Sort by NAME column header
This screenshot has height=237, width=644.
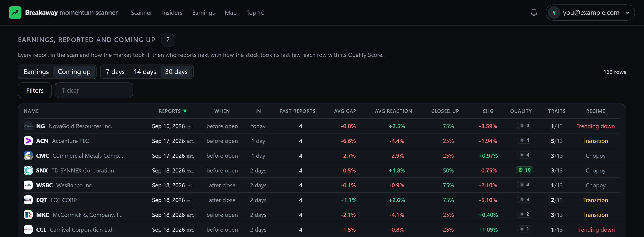[31, 111]
